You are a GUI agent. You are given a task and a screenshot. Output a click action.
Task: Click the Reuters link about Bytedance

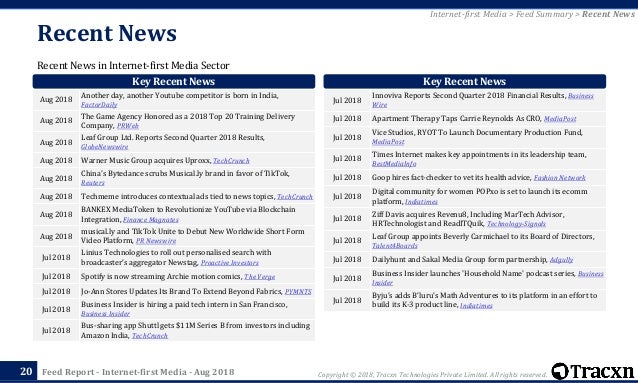tap(93, 183)
